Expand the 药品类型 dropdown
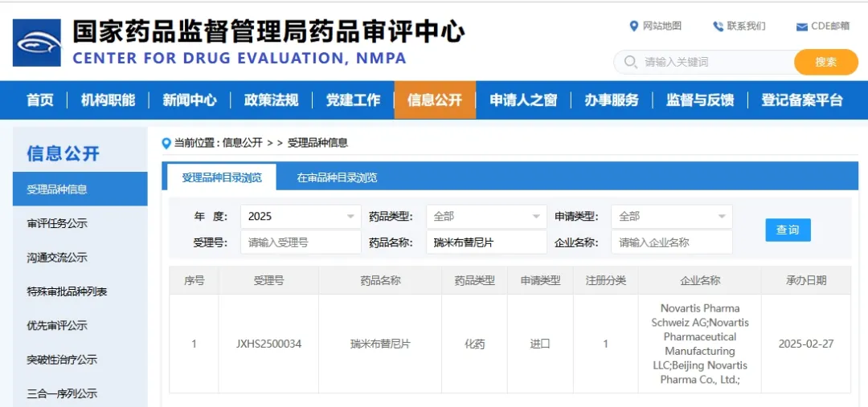The image size is (868, 407). tap(486, 217)
